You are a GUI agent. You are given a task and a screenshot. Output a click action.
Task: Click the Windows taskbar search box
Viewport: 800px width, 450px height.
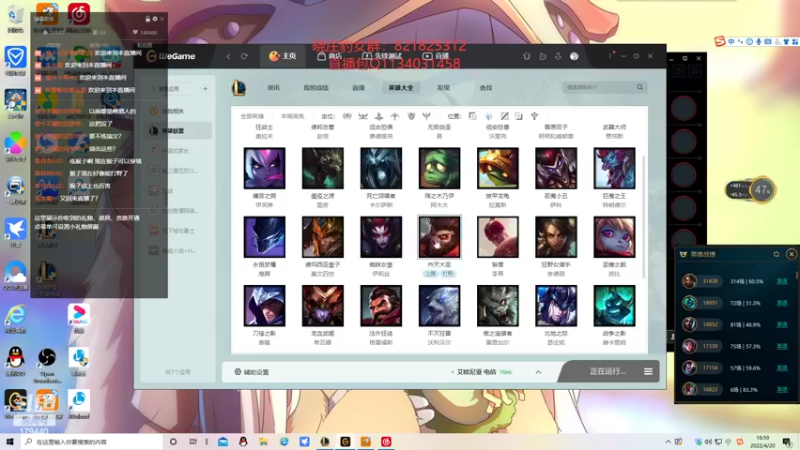[x=92, y=442]
